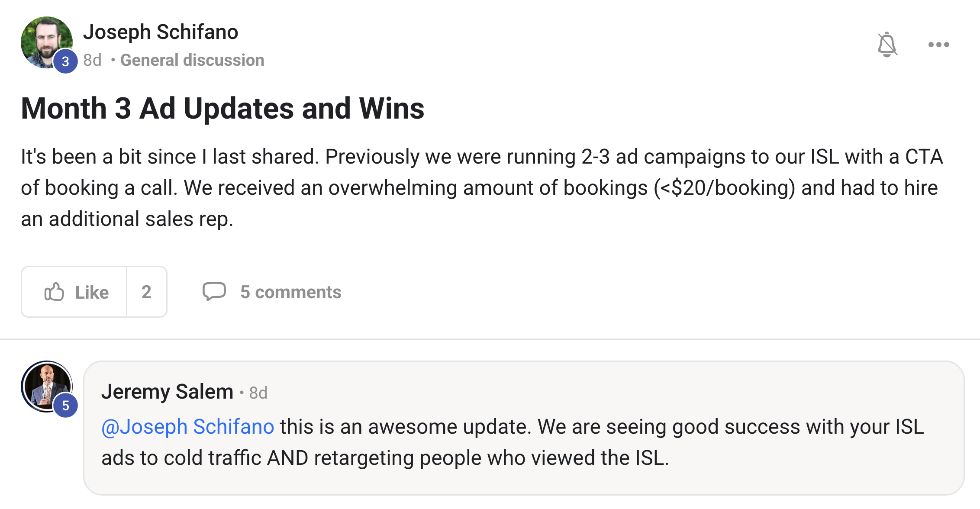Click the level 3 badge on Joseph's avatar
This screenshot has height=509, width=980.
click(65, 61)
